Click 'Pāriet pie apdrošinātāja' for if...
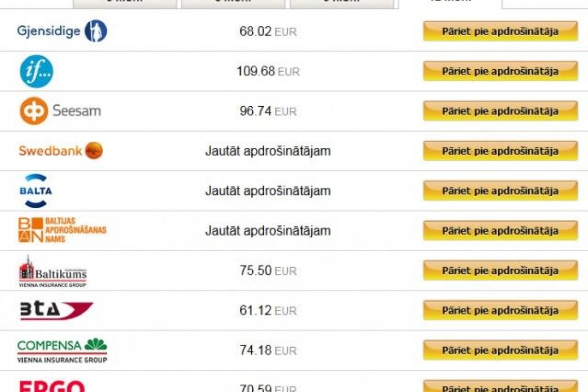588x392 pixels. click(500, 71)
